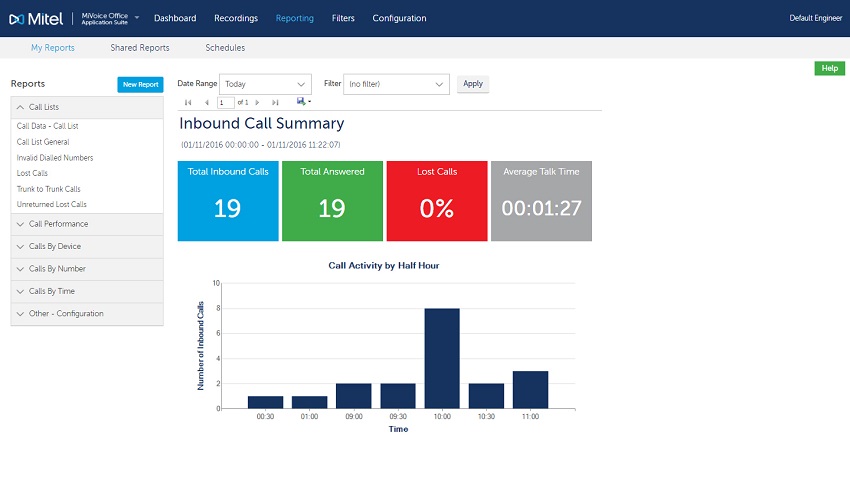The height and width of the screenshot is (478, 850).
Task: Go to next report page arrow
Action: (257, 102)
